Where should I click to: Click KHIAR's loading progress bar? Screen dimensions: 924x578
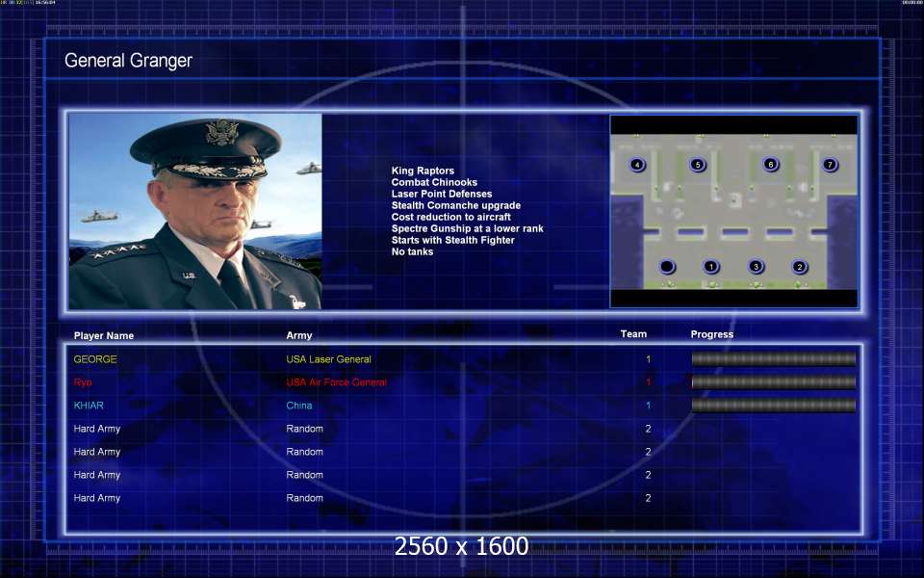(x=773, y=406)
